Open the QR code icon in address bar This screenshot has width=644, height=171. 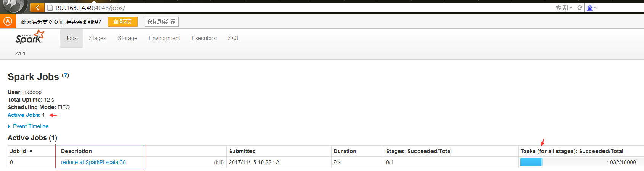(x=565, y=8)
